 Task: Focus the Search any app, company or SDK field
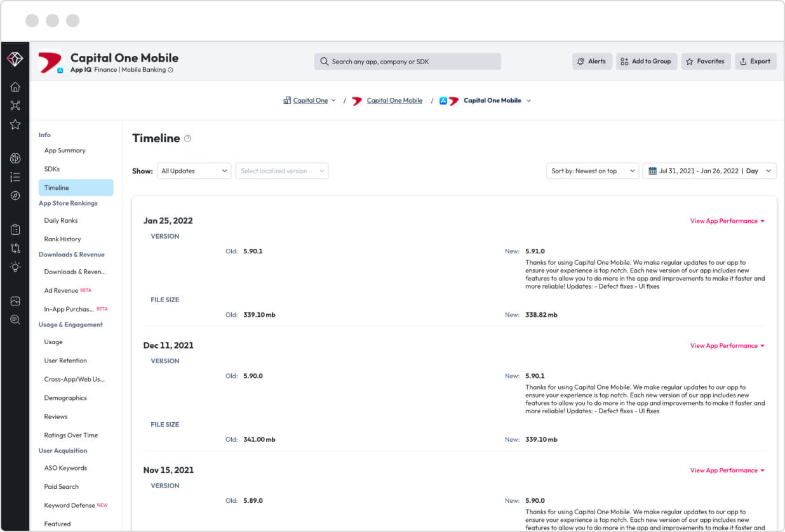(x=408, y=62)
